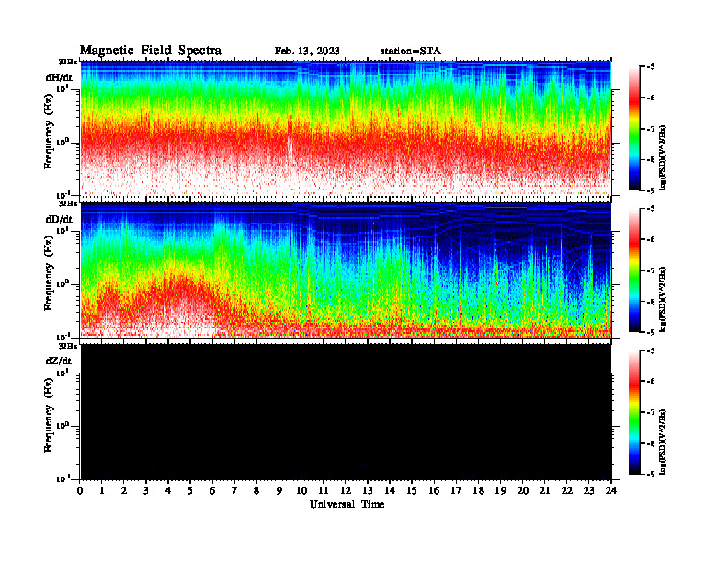Click the "-8" tick on the dD/dt color scale

[650, 302]
